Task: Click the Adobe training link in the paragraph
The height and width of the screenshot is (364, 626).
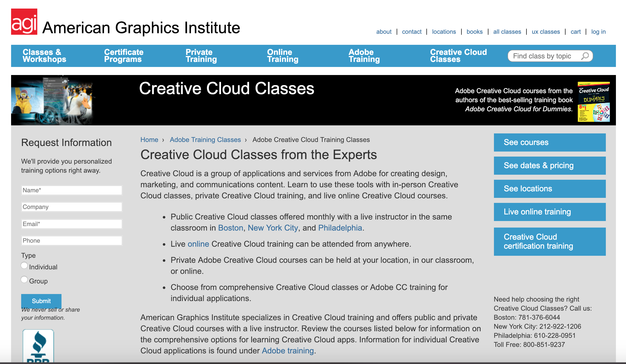Action: 288,351
